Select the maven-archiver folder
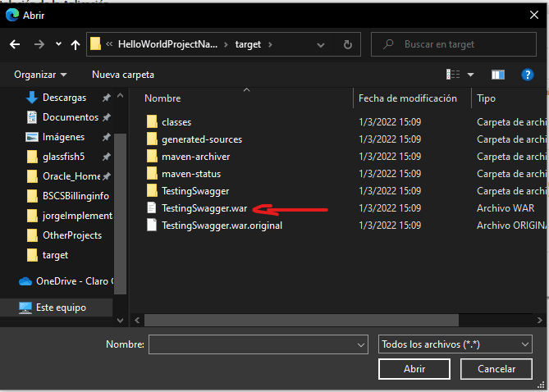549x392 pixels. pyautogui.click(x=196, y=157)
